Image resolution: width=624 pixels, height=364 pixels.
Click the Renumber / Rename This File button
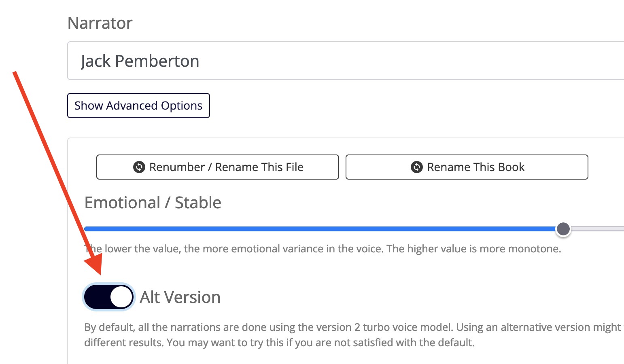click(x=218, y=167)
